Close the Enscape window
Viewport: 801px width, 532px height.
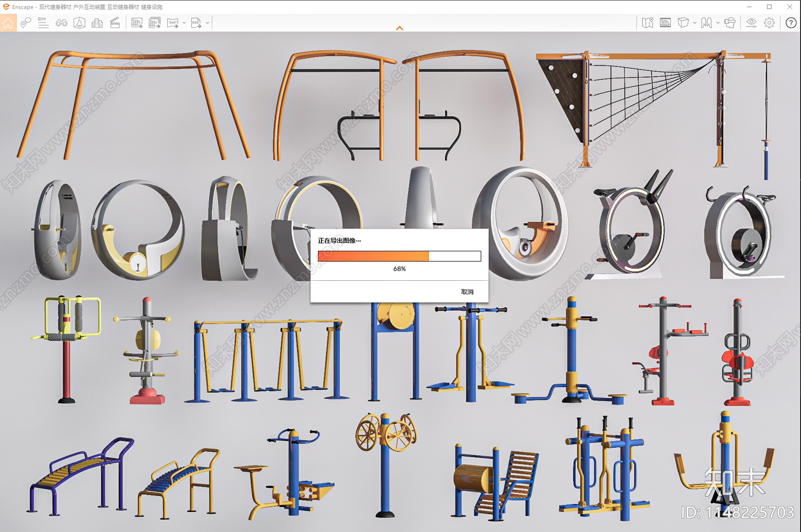point(790,7)
